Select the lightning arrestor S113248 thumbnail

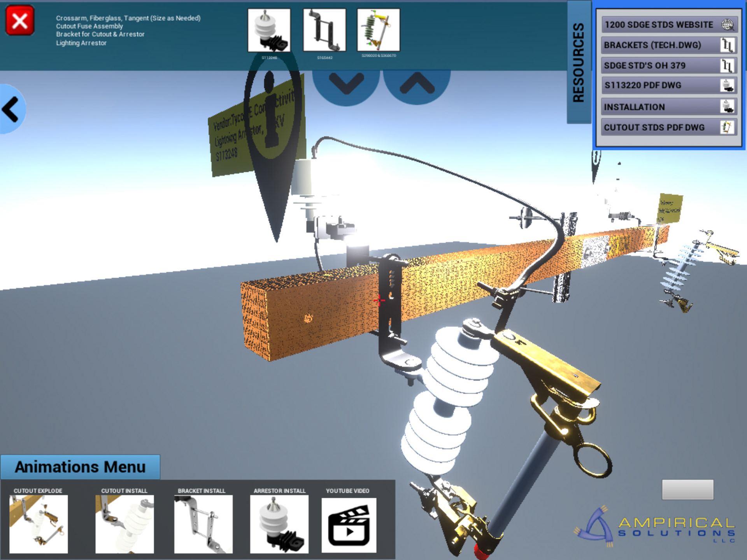coord(269,30)
